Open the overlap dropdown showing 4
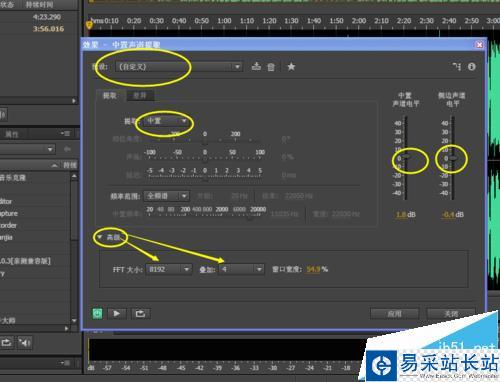500x382 pixels. click(241, 269)
